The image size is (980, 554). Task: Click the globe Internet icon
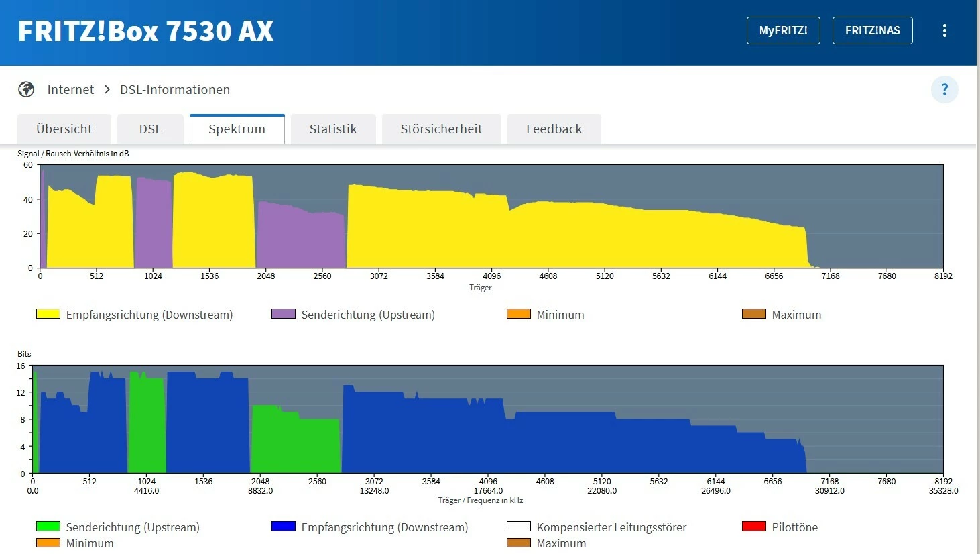(x=26, y=89)
